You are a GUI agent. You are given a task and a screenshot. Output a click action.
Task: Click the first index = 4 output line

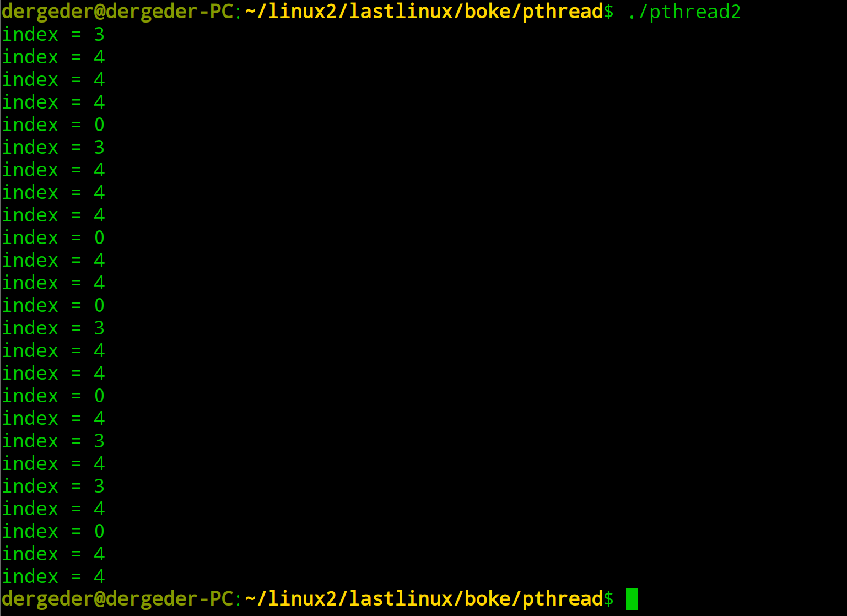[x=53, y=57]
